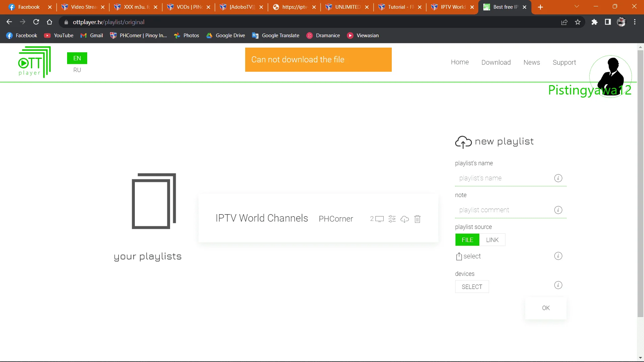Viewport: 644px width, 362px height.
Task: Reload the ottplayer page
Action: click(36, 22)
